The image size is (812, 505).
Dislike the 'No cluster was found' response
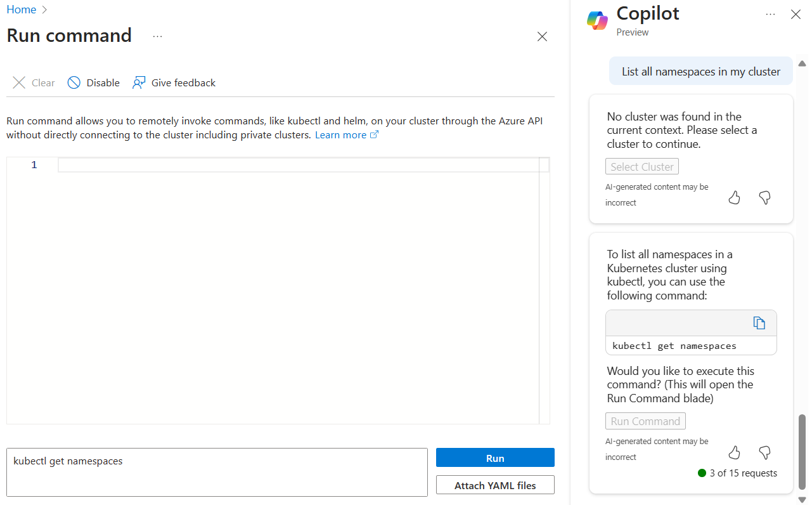(x=764, y=198)
